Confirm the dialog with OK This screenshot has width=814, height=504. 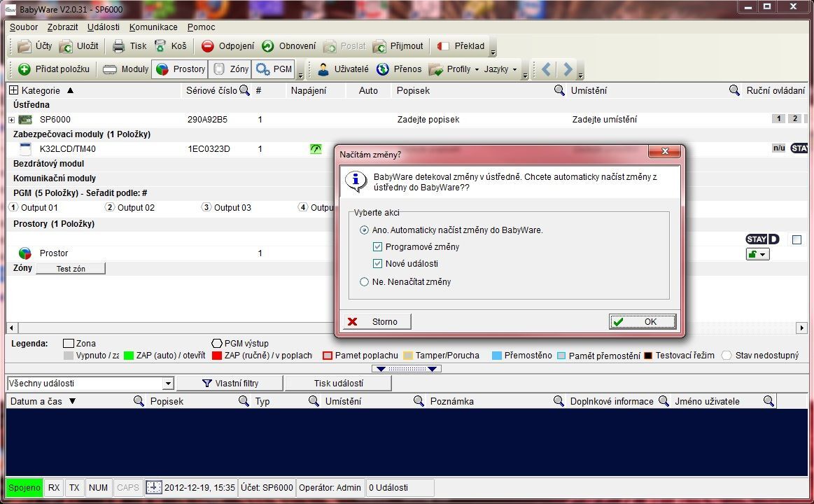pyautogui.click(x=642, y=321)
